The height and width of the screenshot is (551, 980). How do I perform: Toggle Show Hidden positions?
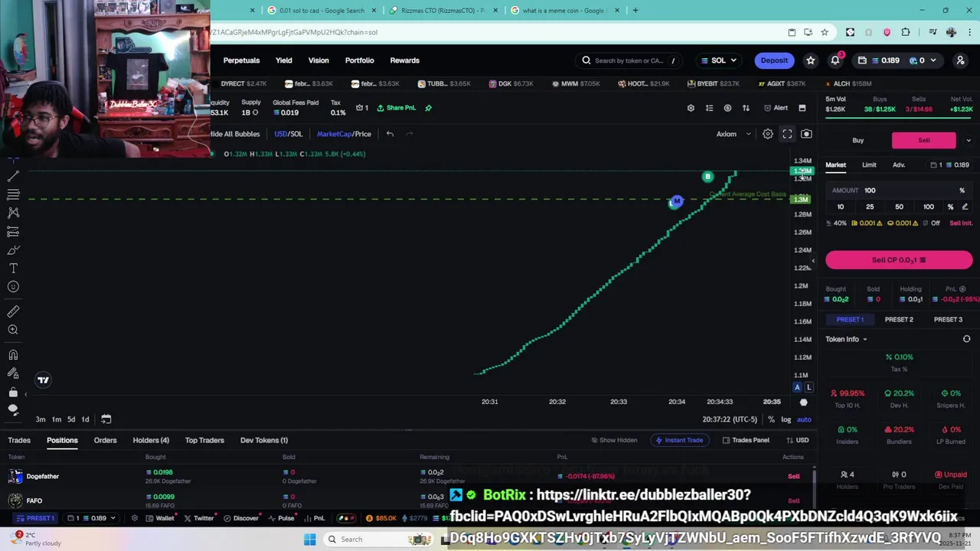(614, 441)
